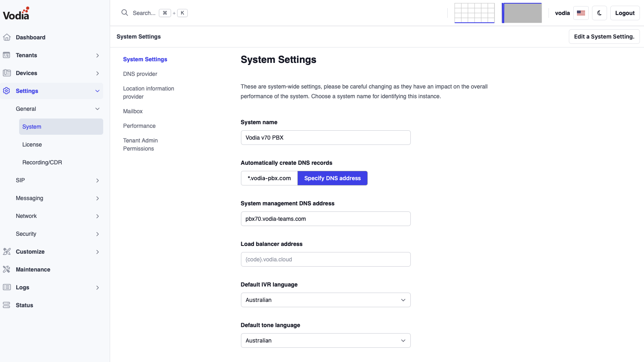The width and height of the screenshot is (644, 362).
Task: Go to the System Settings section link
Action: pos(145,59)
